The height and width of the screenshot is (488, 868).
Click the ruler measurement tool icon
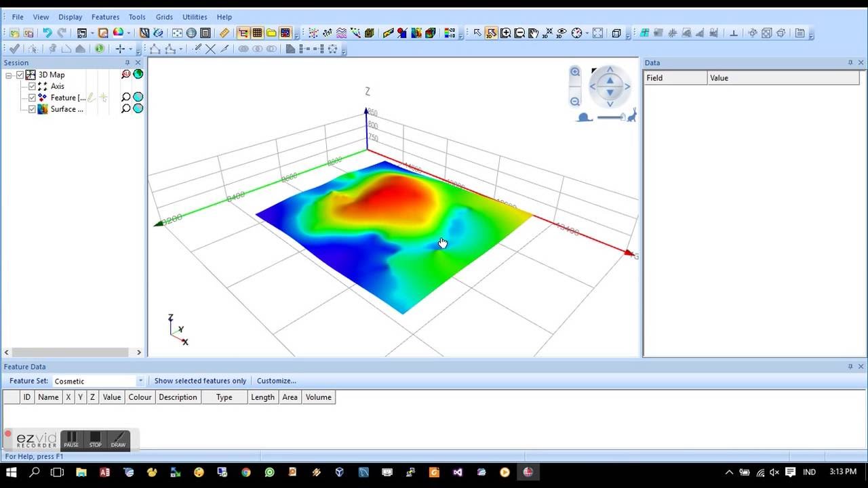tap(224, 33)
